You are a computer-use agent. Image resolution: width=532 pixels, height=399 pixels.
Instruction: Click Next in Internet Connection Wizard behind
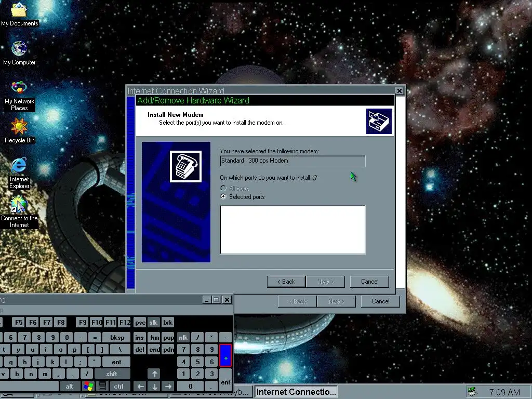pyautogui.click(x=336, y=301)
